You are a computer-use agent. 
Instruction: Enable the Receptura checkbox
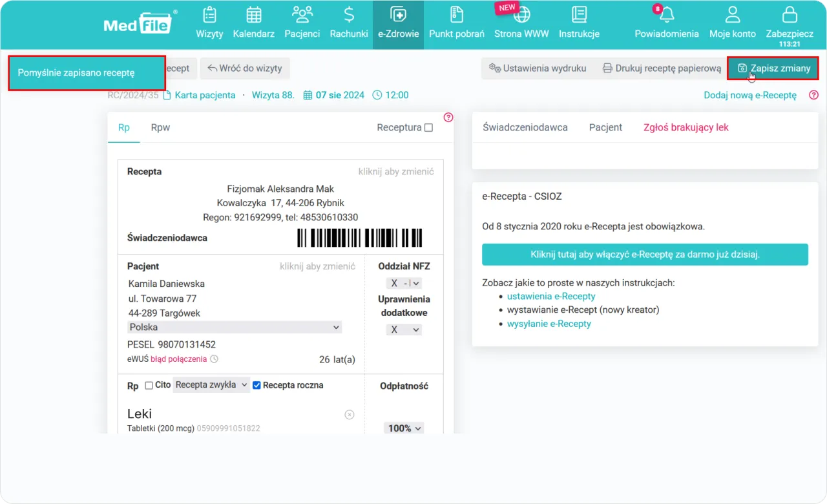point(428,128)
